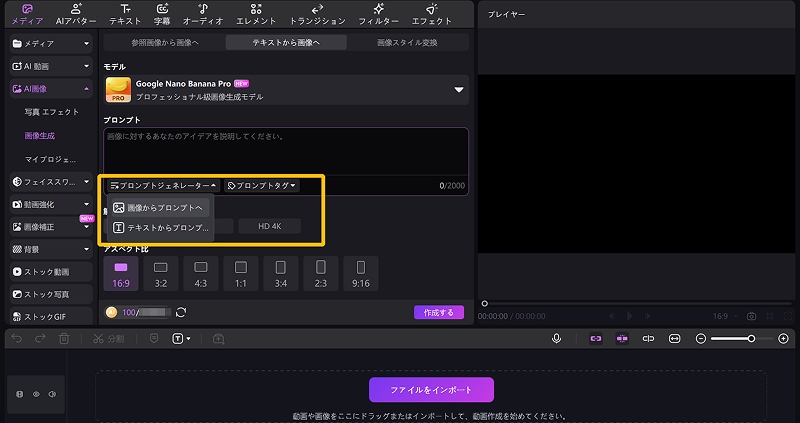Click the 作成する button
Viewport: 800px width, 423px height.
click(x=439, y=312)
